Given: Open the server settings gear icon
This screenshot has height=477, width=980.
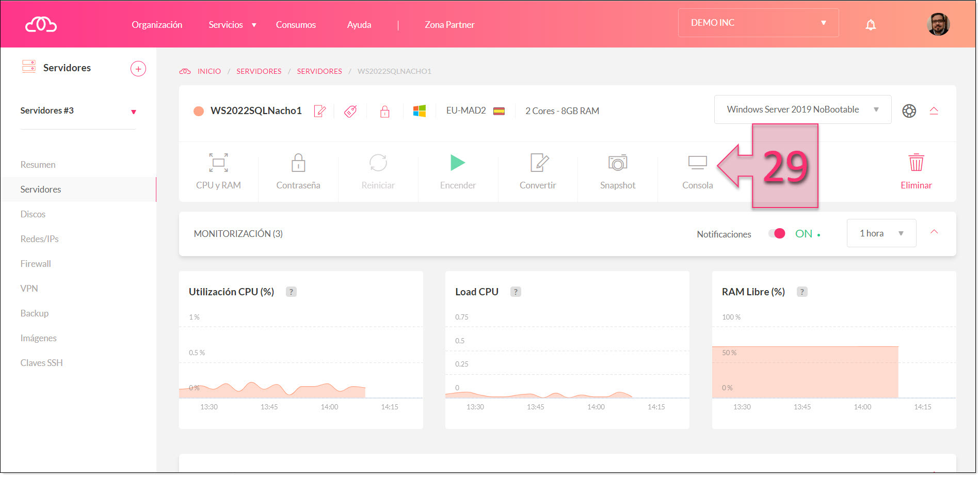Looking at the screenshot, I should click(909, 110).
